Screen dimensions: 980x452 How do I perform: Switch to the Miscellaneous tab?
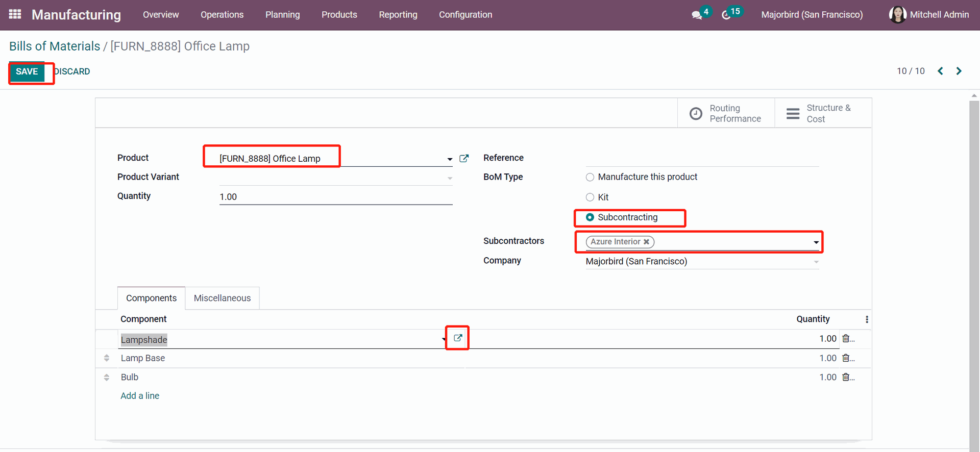pyautogui.click(x=222, y=298)
